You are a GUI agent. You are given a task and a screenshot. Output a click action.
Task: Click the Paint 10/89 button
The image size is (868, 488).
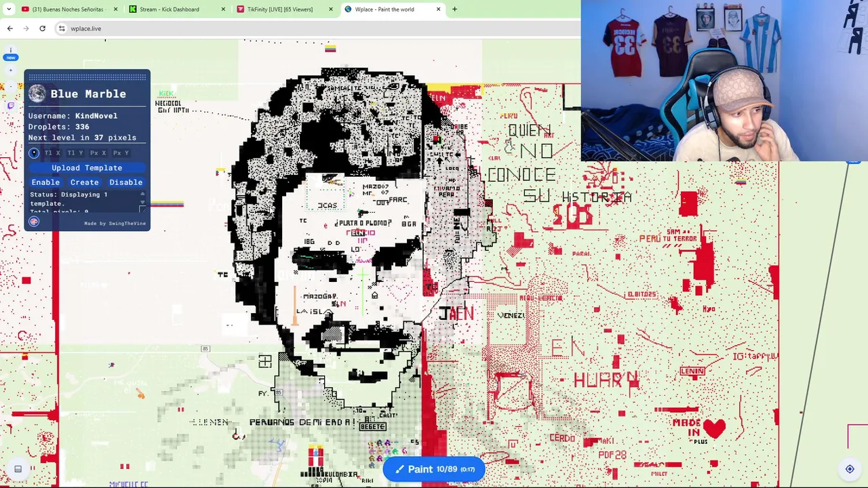(x=434, y=469)
